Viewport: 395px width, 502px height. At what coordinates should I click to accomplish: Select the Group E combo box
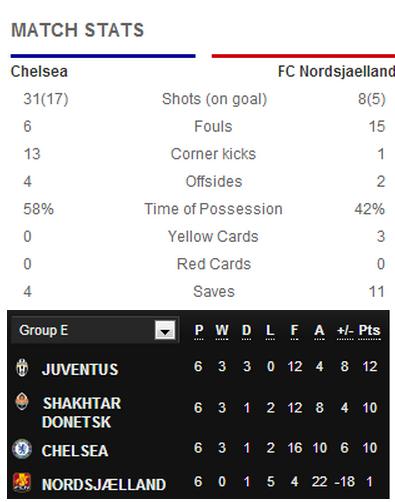pyautogui.click(x=95, y=330)
